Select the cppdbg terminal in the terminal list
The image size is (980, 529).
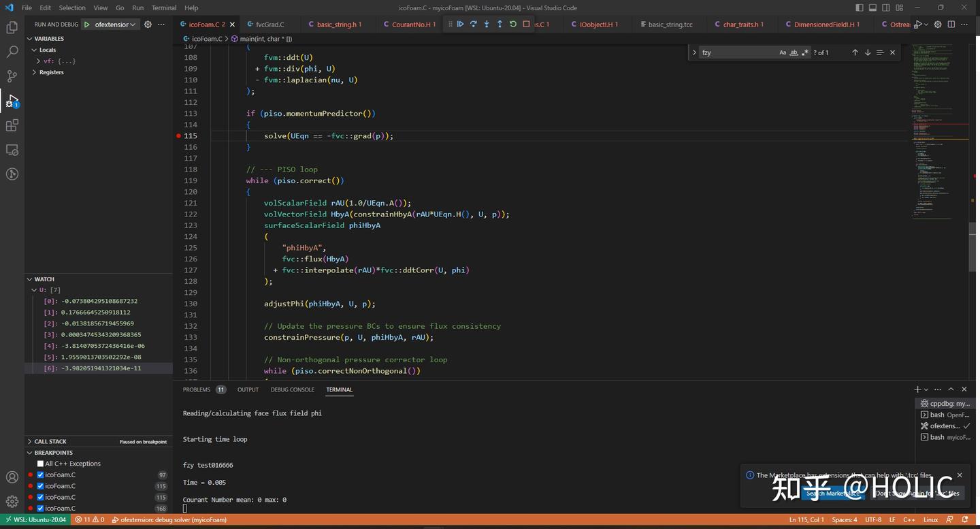946,403
